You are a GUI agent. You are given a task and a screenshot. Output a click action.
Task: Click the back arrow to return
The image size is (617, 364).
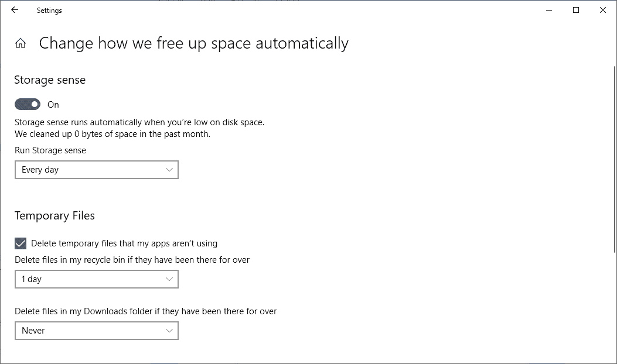(x=15, y=10)
